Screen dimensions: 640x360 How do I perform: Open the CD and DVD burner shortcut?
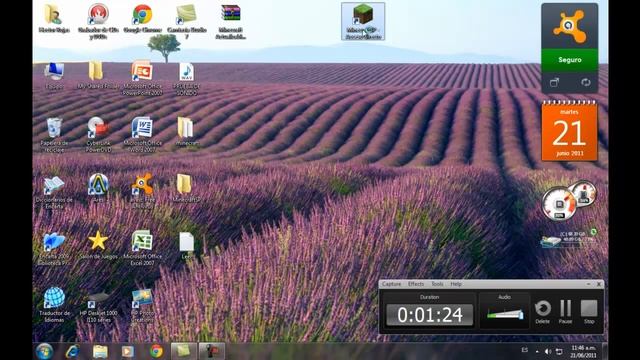point(98,21)
